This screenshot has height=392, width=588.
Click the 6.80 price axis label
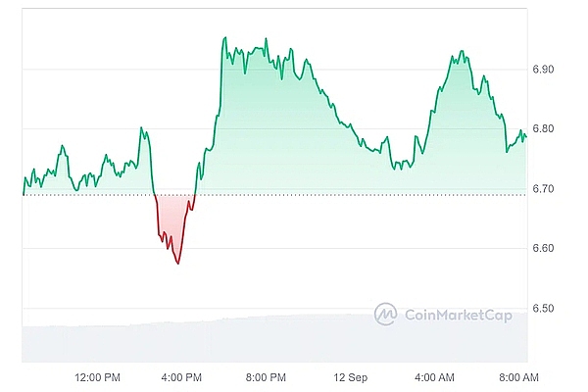pos(541,129)
